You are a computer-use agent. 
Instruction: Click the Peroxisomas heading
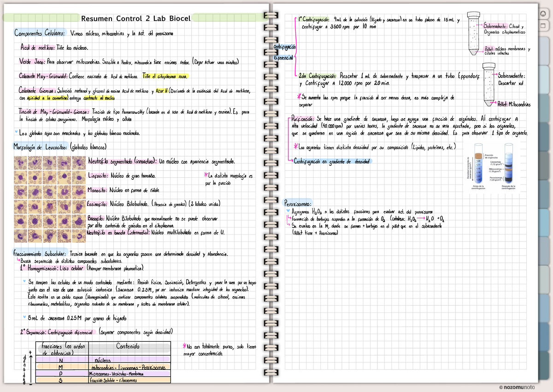(298, 203)
